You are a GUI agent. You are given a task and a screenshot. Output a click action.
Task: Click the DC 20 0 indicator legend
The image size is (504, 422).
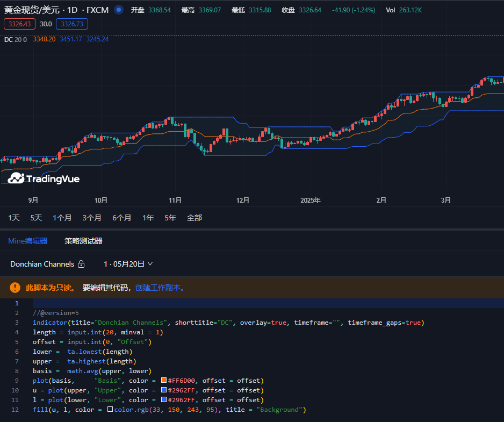click(x=15, y=39)
